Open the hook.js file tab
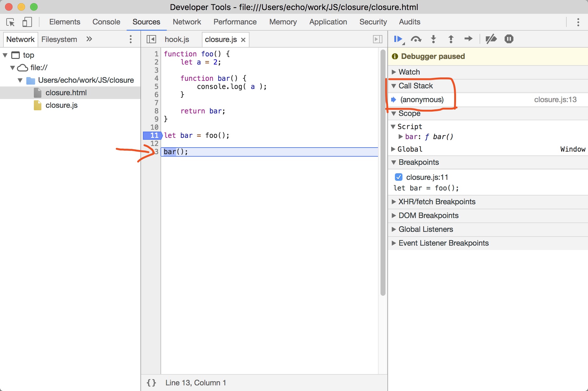 177,39
